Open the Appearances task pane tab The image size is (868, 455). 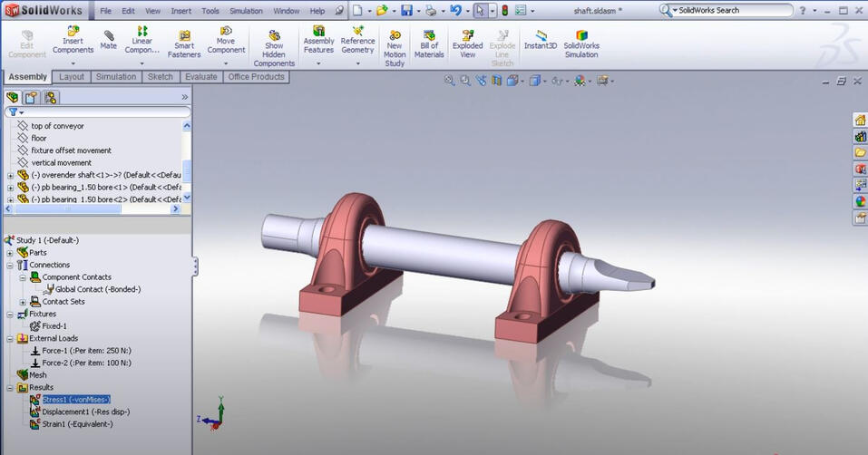pos(860,201)
